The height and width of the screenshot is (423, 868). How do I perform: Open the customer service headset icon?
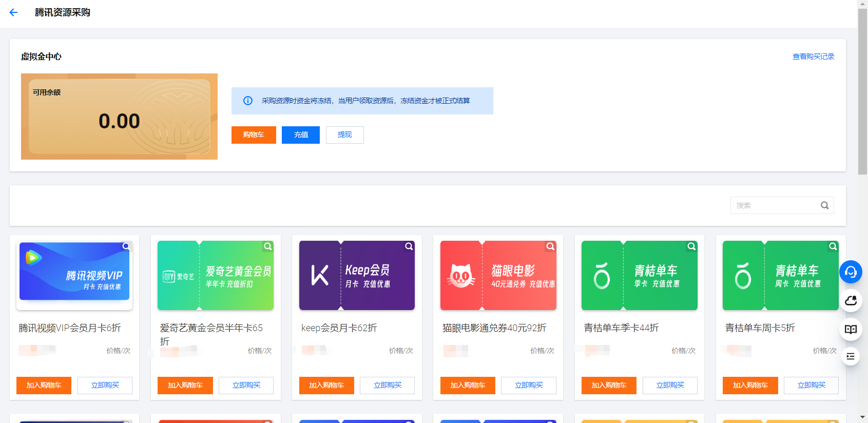tap(851, 272)
